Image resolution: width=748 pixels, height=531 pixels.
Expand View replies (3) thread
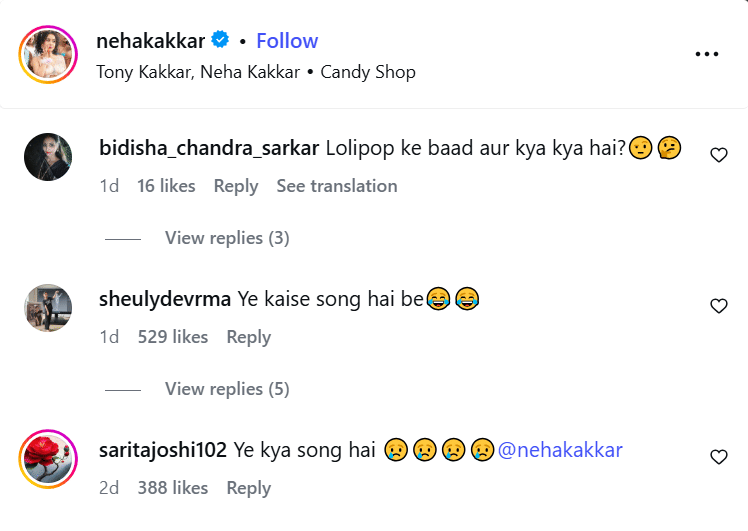tap(227, 238)
